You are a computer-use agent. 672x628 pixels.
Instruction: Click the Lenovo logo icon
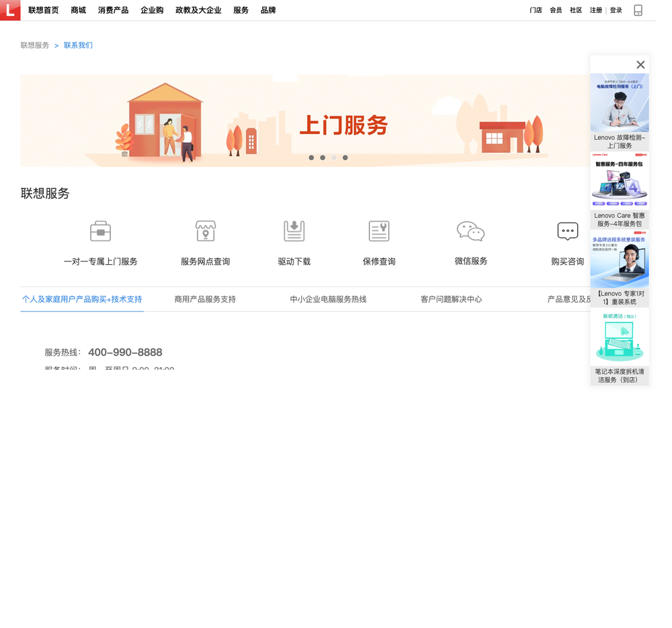(x=10, y=10)
